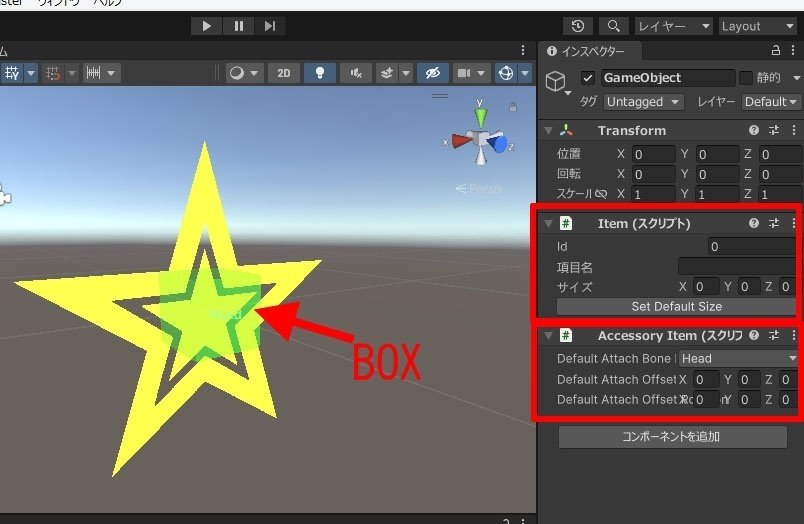The height and width of the screenshot is (524, 804).
Task: Advance one frame with the Step button
Action: pyautogui.click(x=270, y=26)
